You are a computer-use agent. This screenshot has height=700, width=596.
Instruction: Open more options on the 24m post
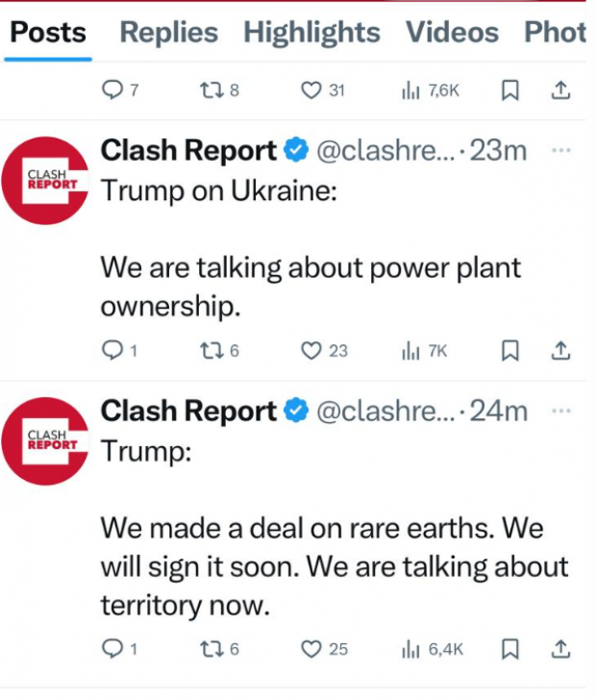(x=561, y=412)
